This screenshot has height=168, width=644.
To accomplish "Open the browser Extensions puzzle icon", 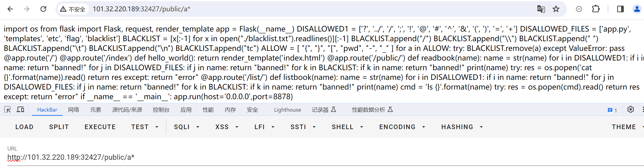I will point(596,9).
